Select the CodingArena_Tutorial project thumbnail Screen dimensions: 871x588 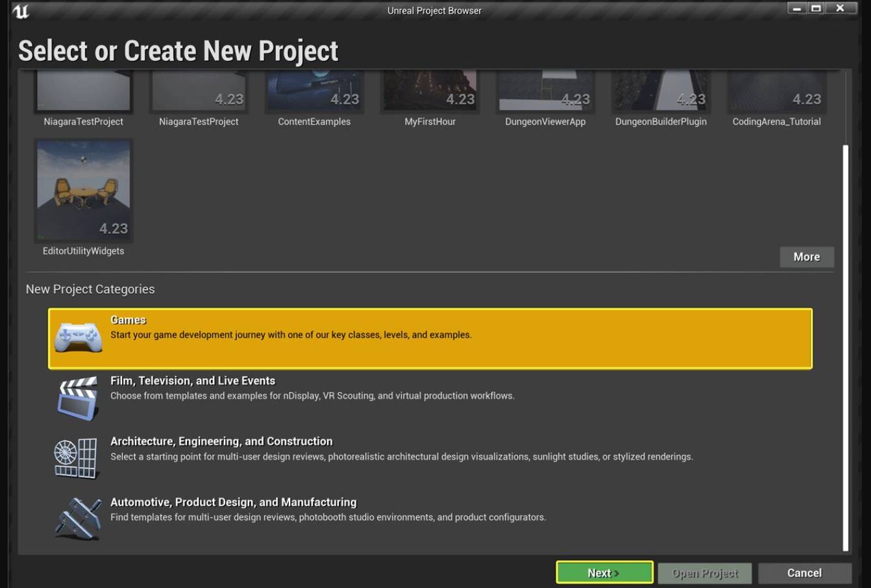(776, 91)
